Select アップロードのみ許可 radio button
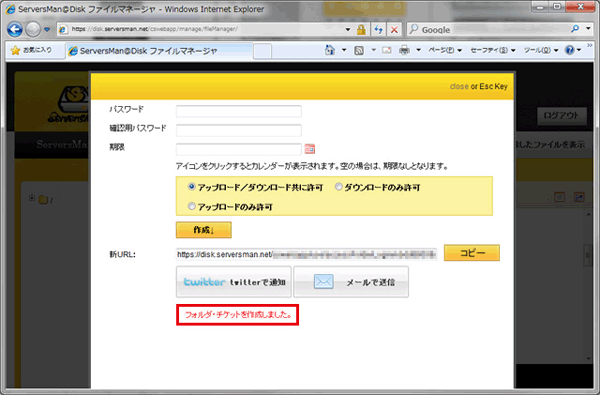 [x=191, y=206]
